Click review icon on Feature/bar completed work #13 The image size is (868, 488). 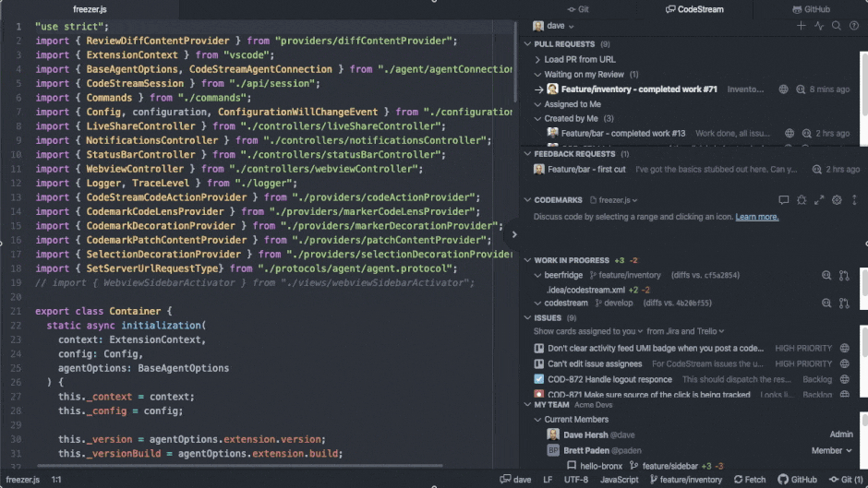click(x=806, y=134)
